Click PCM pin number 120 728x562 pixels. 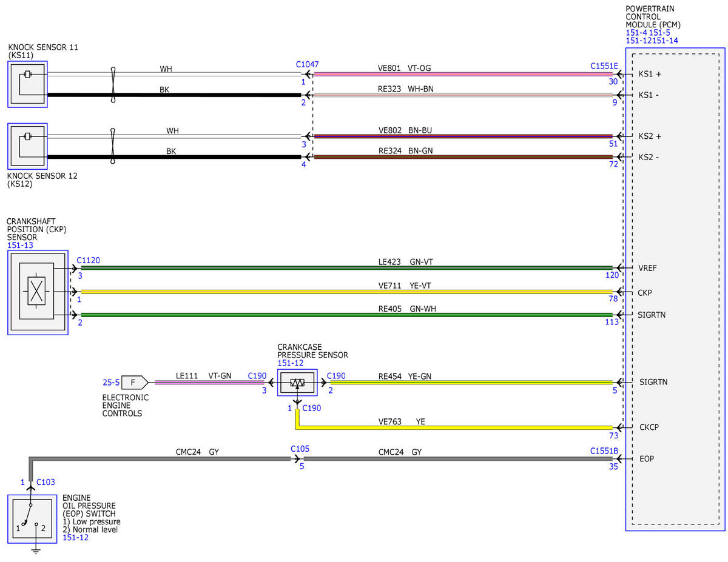(612, 275)
